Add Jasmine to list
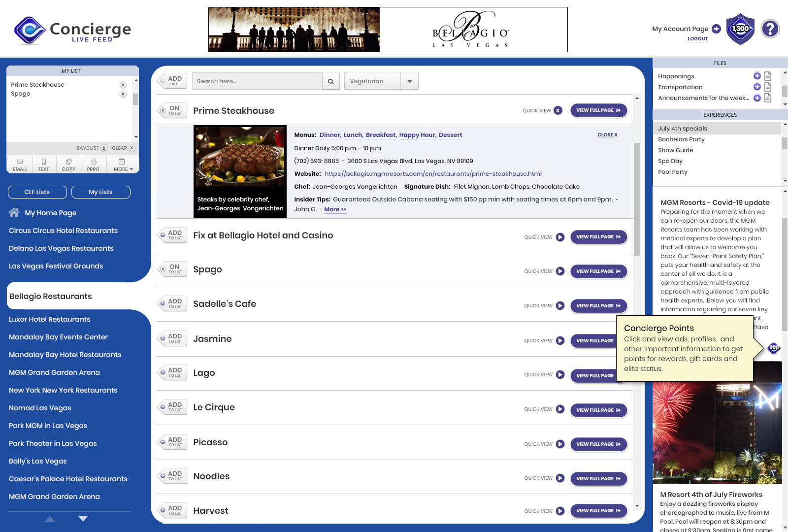 (172, 338)
